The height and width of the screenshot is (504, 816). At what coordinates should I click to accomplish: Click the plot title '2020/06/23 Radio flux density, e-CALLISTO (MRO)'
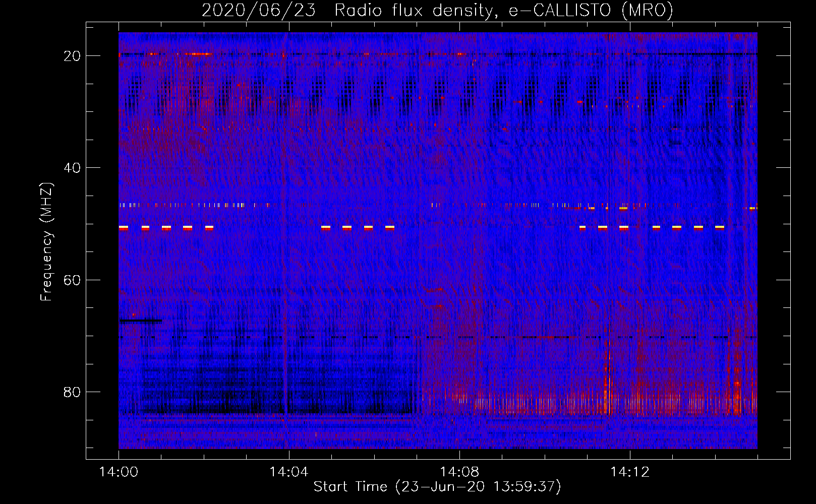pyautogui.click(x=437, y=10)
